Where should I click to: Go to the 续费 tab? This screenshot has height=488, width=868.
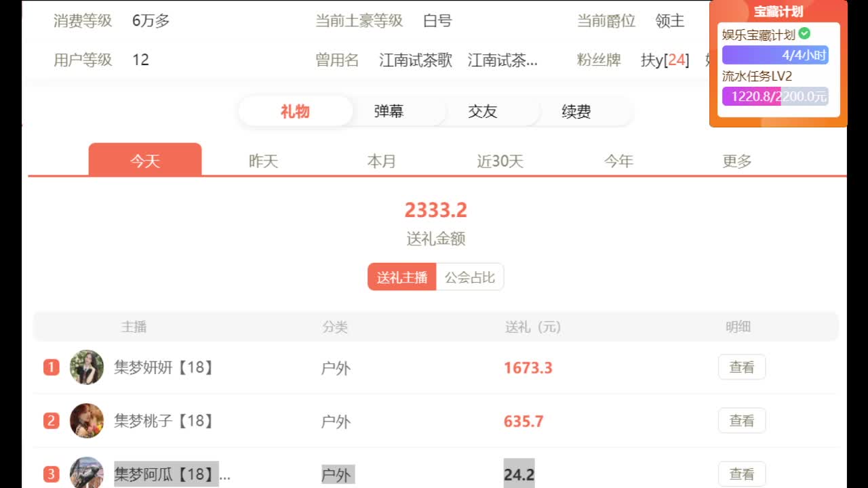point(576,111)
